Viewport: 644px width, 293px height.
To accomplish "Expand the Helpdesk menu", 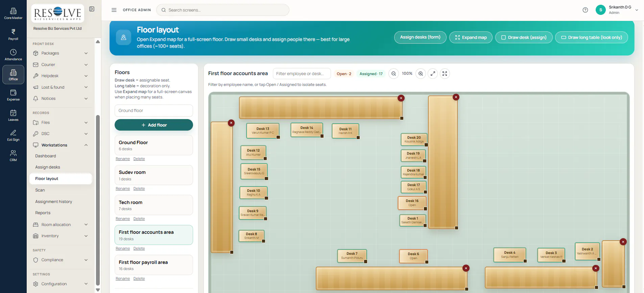I will pyautogui.click(x=61, y=76).
